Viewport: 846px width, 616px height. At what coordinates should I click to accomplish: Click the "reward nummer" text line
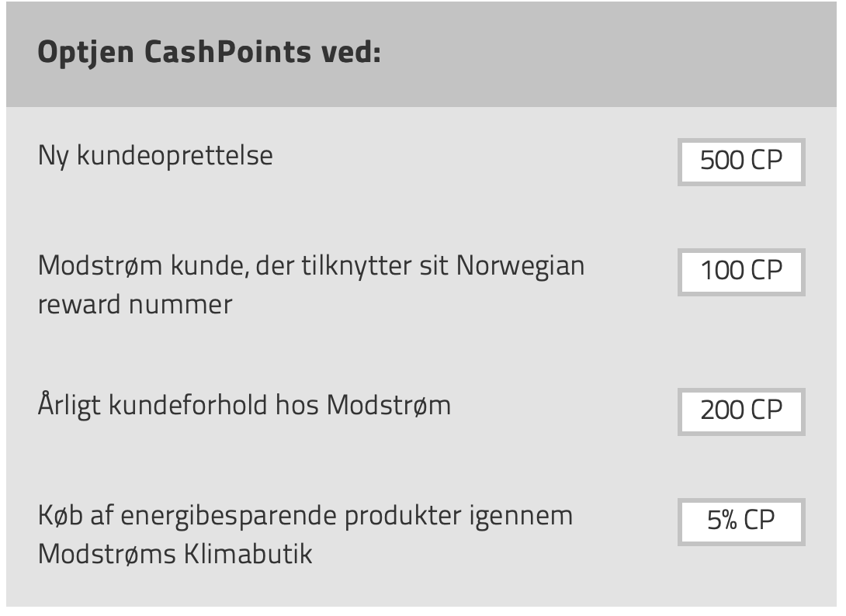(x=135, y=304)
